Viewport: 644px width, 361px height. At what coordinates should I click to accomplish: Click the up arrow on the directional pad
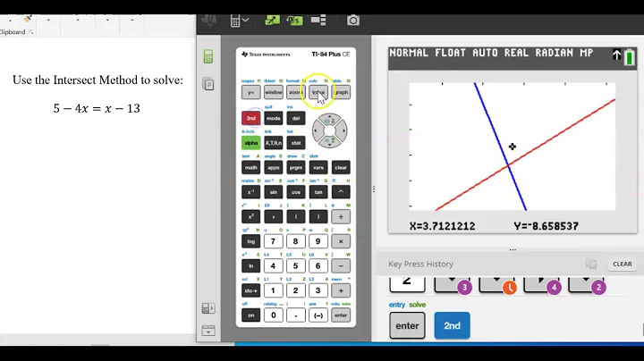(330, 120)
